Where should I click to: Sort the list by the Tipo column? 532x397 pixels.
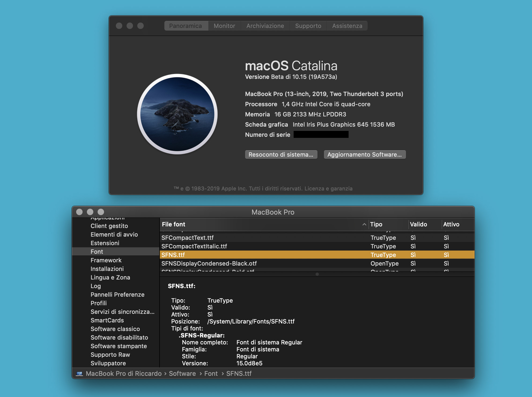[x=376, y=224]
